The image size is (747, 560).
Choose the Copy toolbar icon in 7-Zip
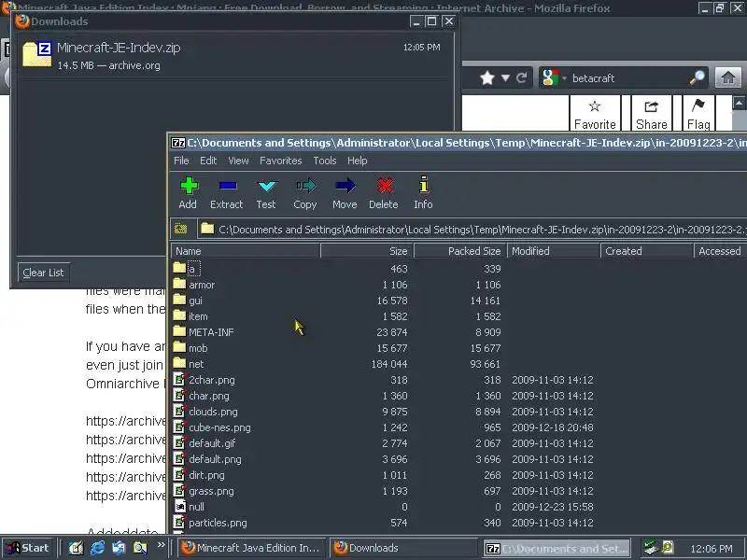(x=305, y=193)
